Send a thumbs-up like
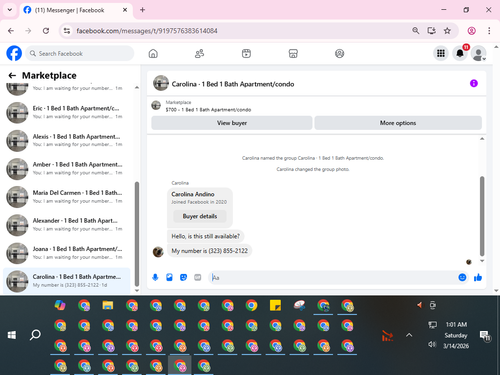This screenshot has height=375, width=500. coord(478,277)
